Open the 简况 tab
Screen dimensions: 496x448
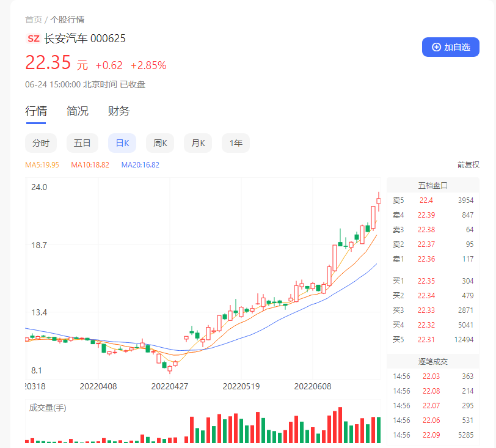click(x=78, y=111)
